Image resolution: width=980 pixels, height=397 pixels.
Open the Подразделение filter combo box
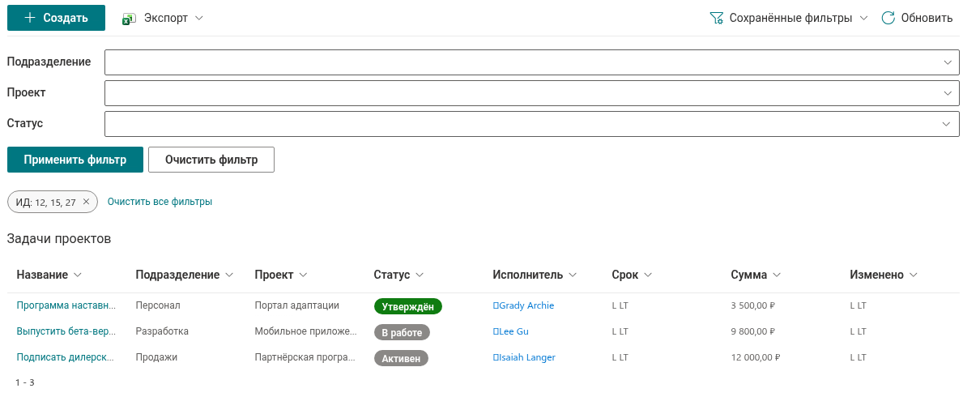coord(532,62)
